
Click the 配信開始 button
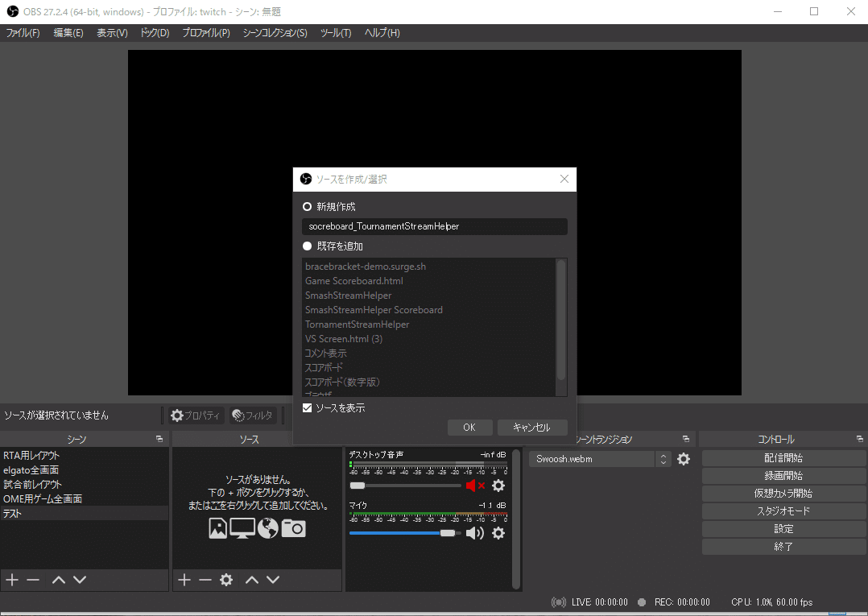coord(783,458)
